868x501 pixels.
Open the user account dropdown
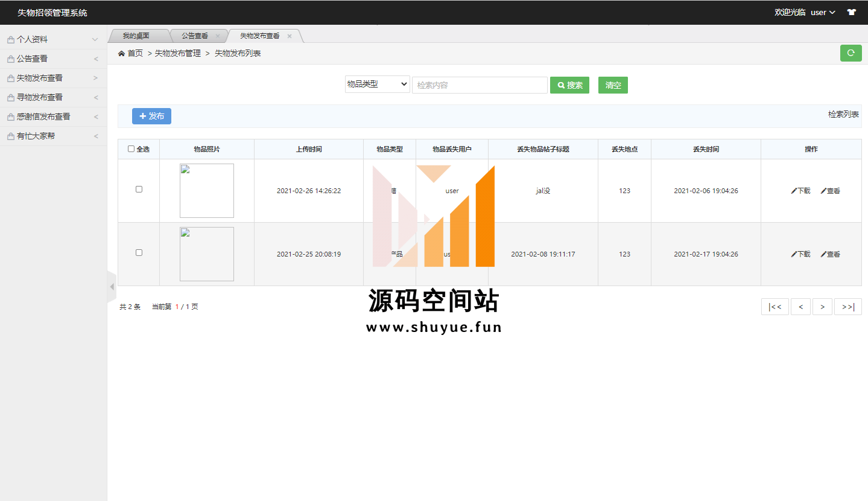[x=823, y=12]
